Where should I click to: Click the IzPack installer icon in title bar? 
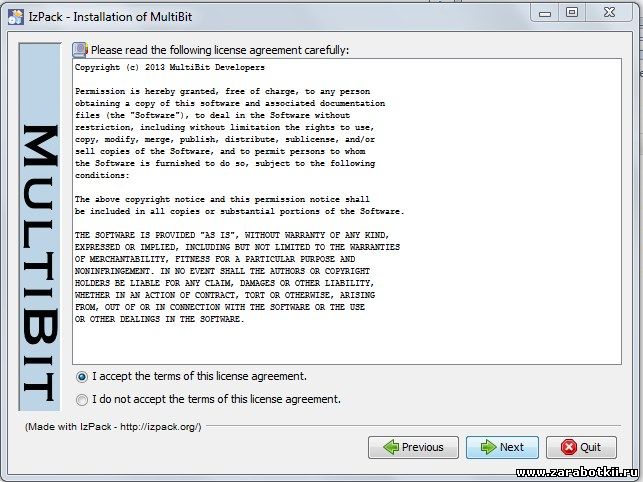click(16, 17)
